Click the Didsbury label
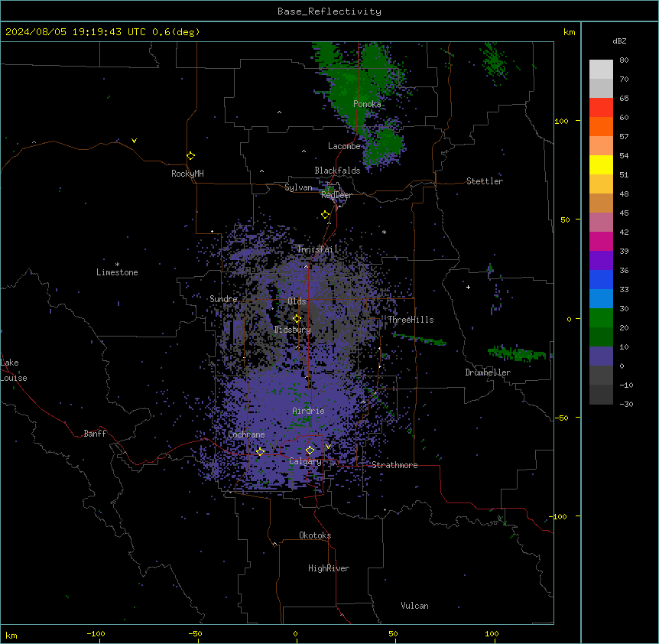This screenshot has width=659, height=644. click(293, 330)
